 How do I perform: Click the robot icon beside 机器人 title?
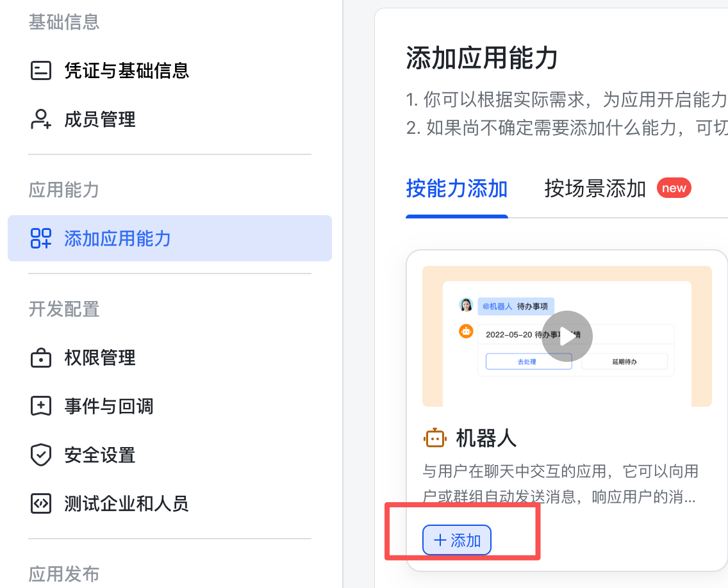(434, 438)
